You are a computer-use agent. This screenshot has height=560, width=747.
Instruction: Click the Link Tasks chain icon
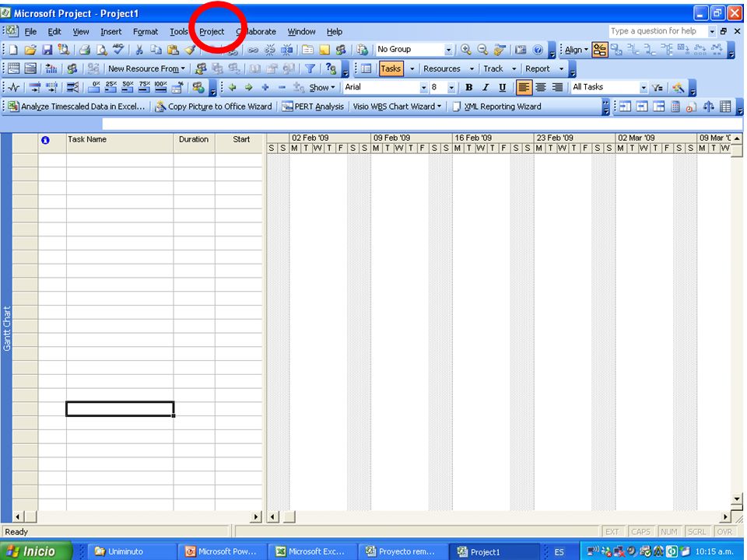tap(253, 50)
